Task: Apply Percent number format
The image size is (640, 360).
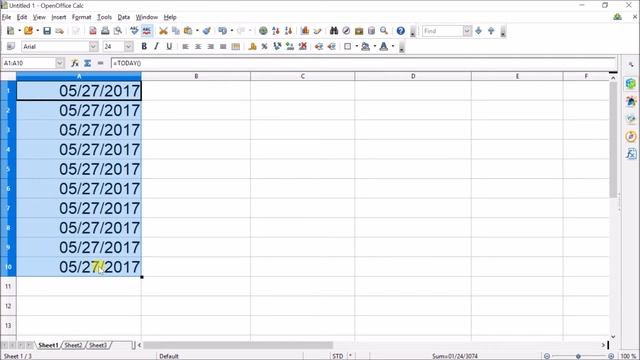Action: tap(264, 47)
